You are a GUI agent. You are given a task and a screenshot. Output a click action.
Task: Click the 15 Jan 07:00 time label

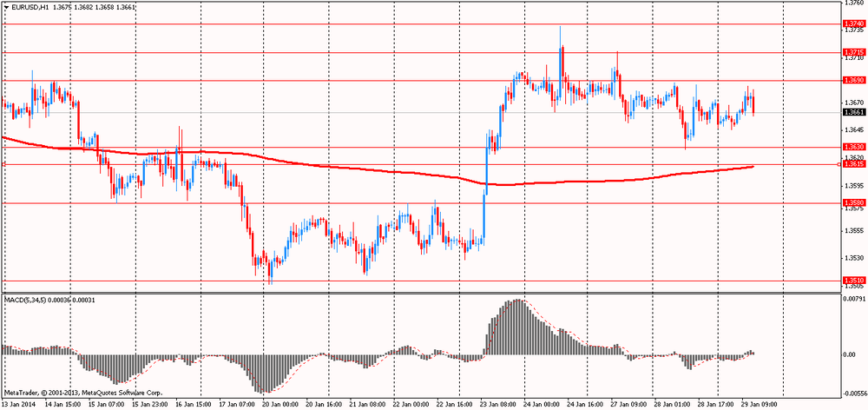105,405
